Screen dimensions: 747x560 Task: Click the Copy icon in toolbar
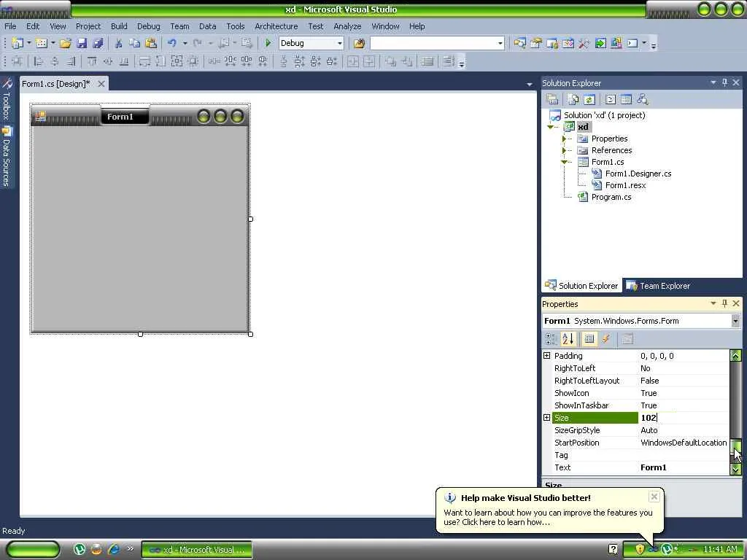(134, 43)
